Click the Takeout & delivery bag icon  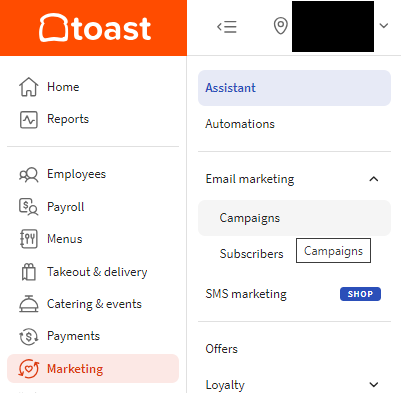(29, 272)
